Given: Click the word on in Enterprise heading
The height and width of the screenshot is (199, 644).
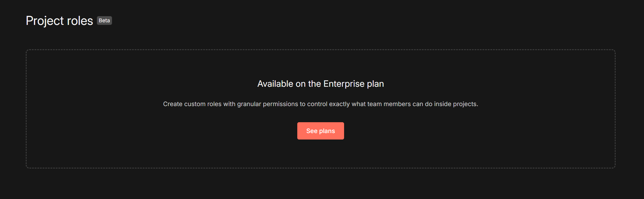Looking at the screenshot, I should [x=300, y=84].
